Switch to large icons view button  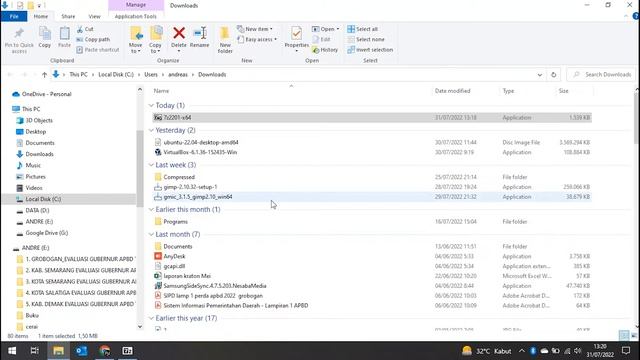[634, 336]
